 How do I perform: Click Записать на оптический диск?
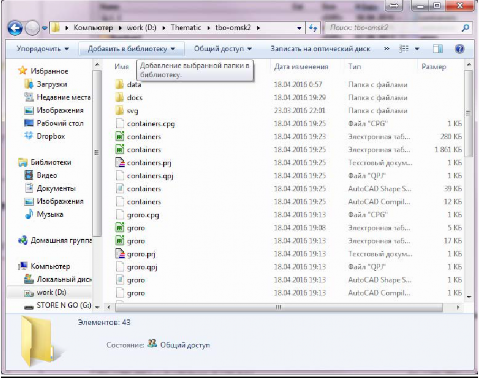point(320,49)
